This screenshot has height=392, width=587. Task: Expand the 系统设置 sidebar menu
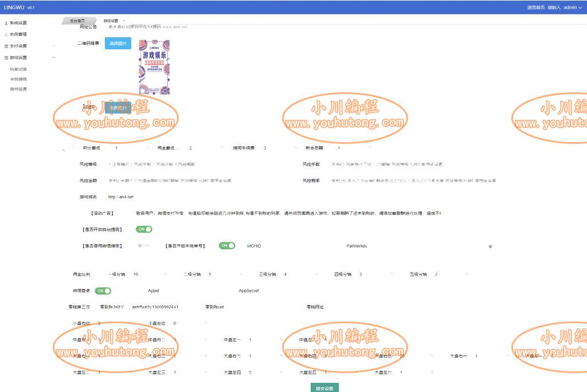[x=54, y=23]
